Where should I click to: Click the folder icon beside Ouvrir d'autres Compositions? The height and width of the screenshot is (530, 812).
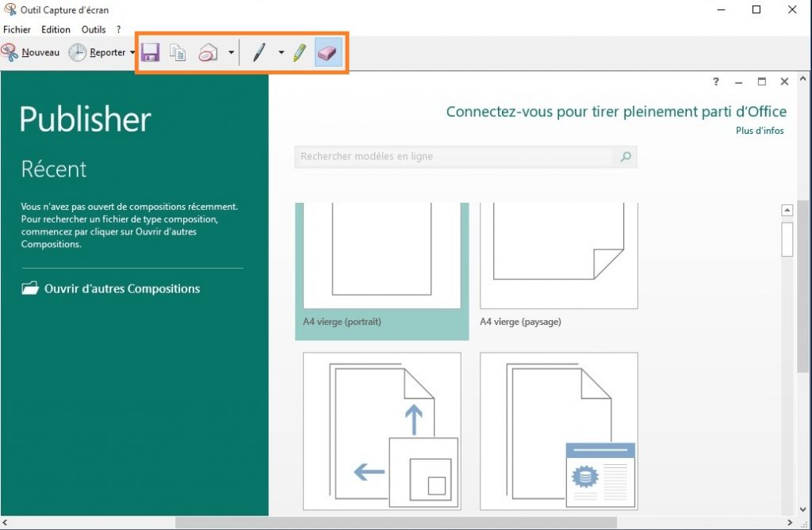(30, 288)
